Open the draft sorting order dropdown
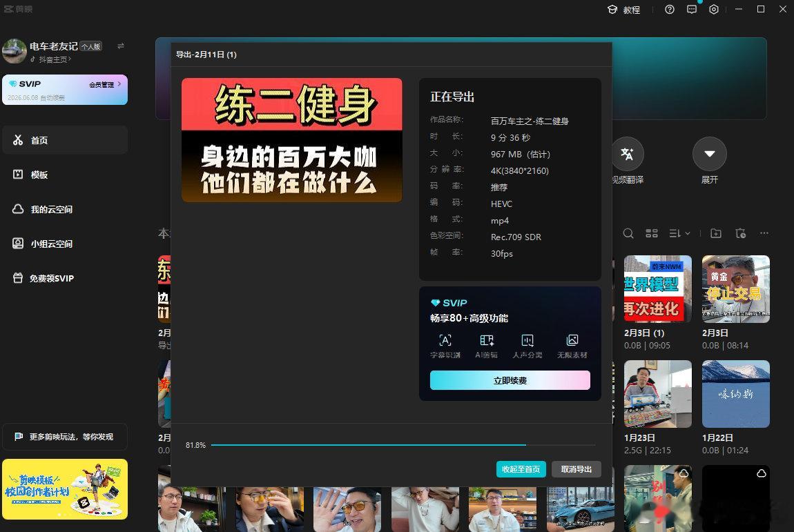This screenshot has width=794, height=532. point(679,233)
